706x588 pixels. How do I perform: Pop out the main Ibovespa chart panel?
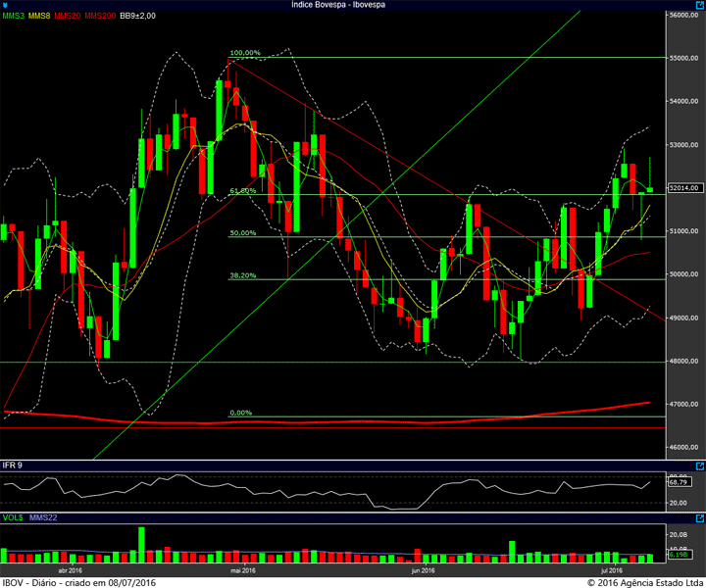pos(700,5)
